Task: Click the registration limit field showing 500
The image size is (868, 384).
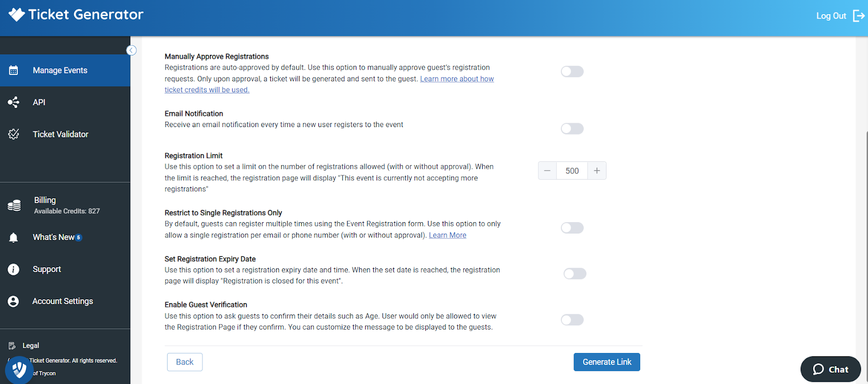Action: coord(572,171)
